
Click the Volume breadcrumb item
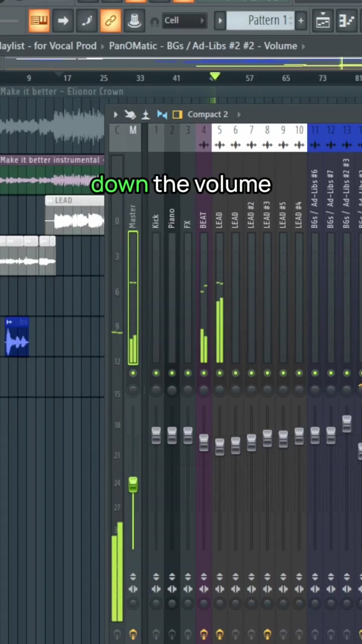tap(281, 46)
